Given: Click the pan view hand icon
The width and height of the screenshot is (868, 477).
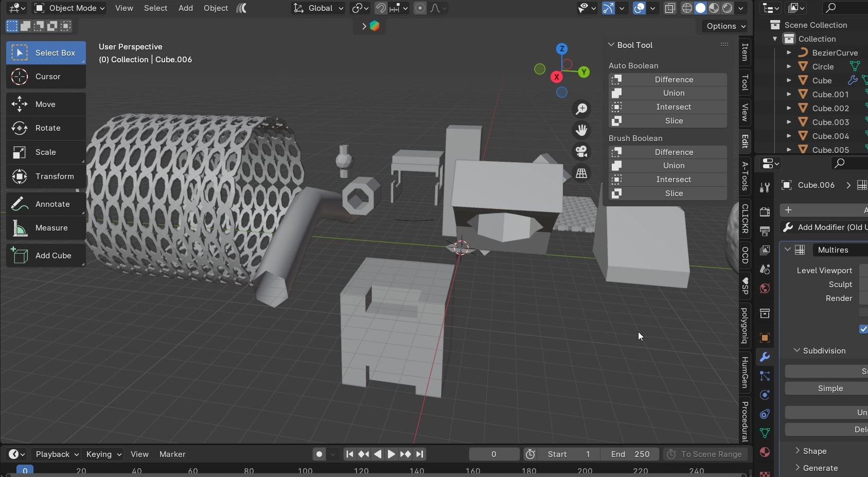Looking at the screenshot, I should pyautogui.click(x=581, y=130).
